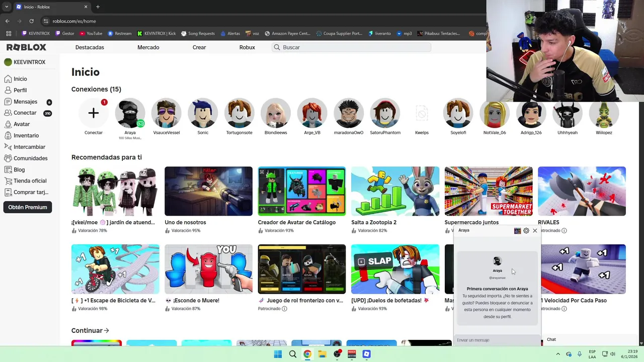The width and height of the screenshot is (644, 362).
Task: Click game thumbnail icon in chat header
Action: tap(517, 231)
